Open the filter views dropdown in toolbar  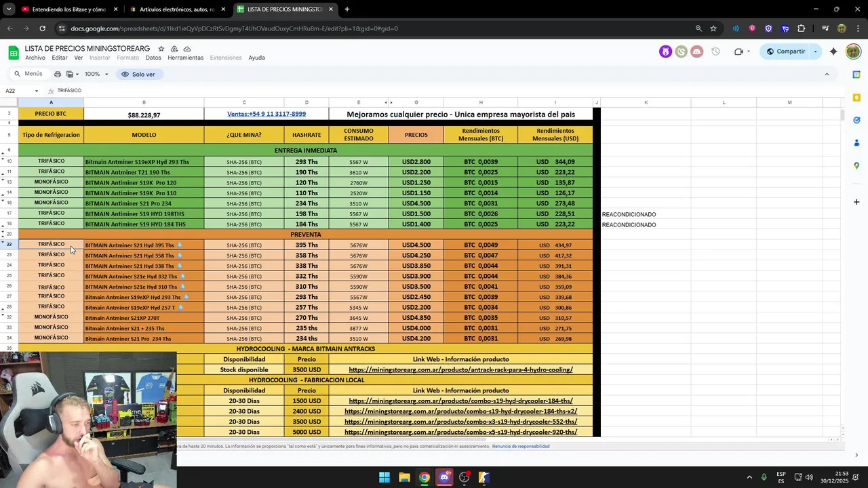(72, 74)
